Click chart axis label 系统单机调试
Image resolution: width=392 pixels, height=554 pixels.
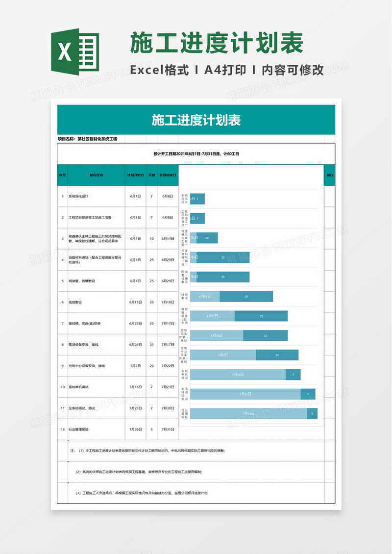(x=184, y=375)
